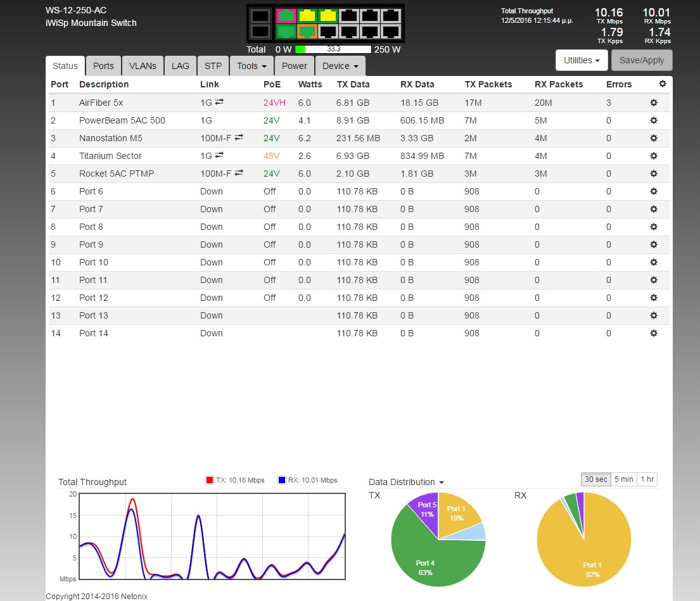The image size is (700, 601).
Task: Select the orange-bordered port in switch diagram
Action: tap(307, 31)
